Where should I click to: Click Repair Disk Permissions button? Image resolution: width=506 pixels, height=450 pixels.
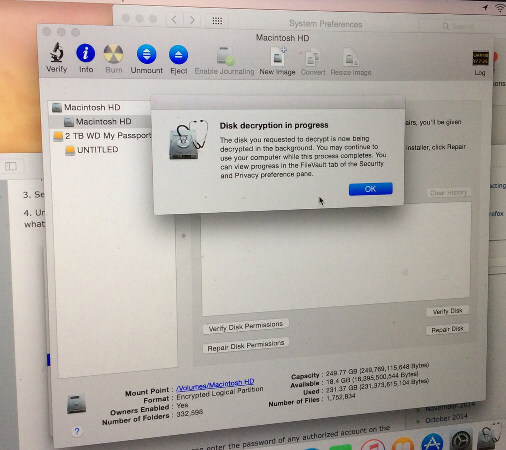(x=246, y=346)
